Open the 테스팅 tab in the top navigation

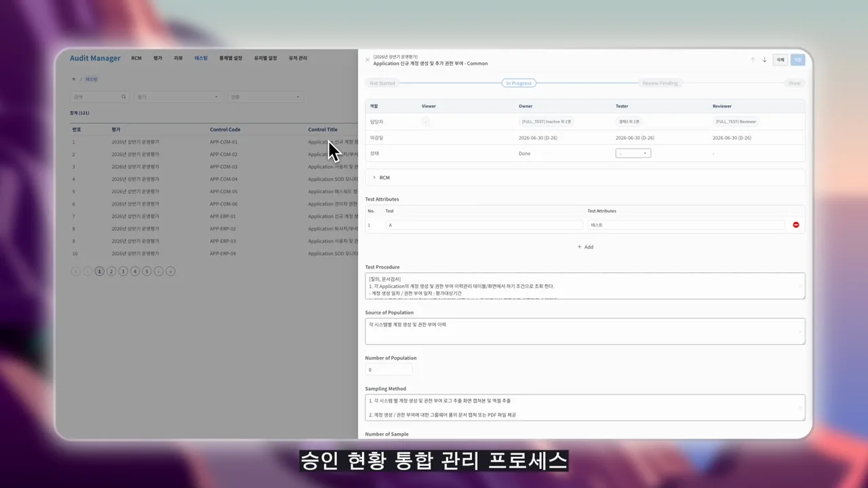click(x=201, y=58)
